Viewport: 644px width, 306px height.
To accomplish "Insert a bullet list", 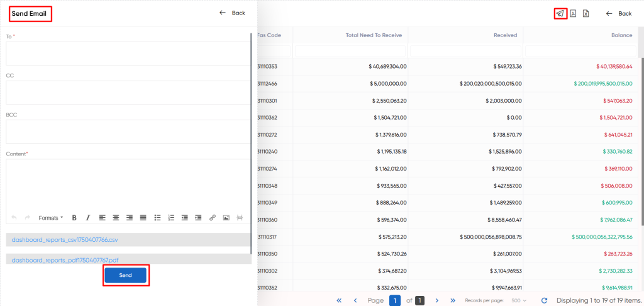I will pos(157,218).
